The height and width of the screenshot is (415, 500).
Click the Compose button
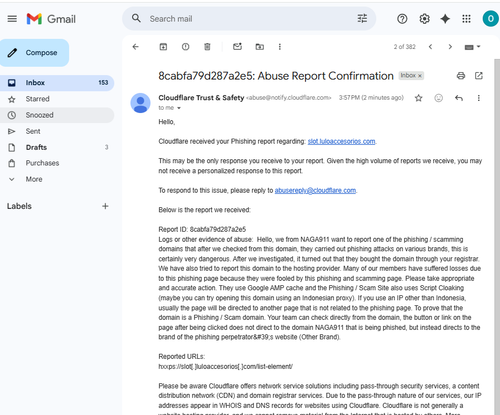[35, 53]
